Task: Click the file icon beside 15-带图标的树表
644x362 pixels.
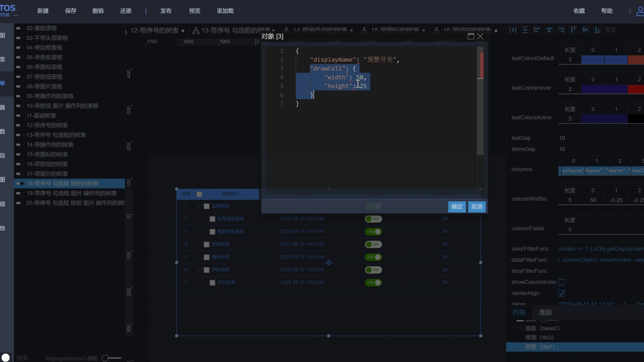Action: coord(18,155)
